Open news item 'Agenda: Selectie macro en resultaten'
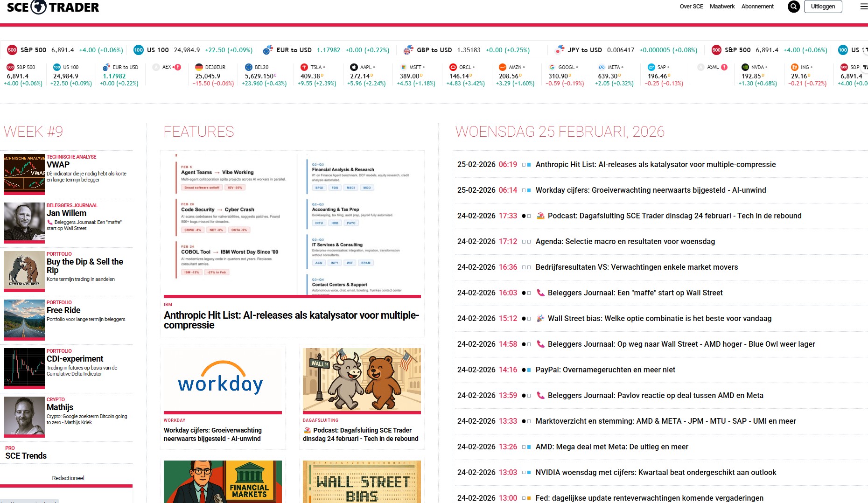This screenshot has width=868, height=503. pos(625,242)
